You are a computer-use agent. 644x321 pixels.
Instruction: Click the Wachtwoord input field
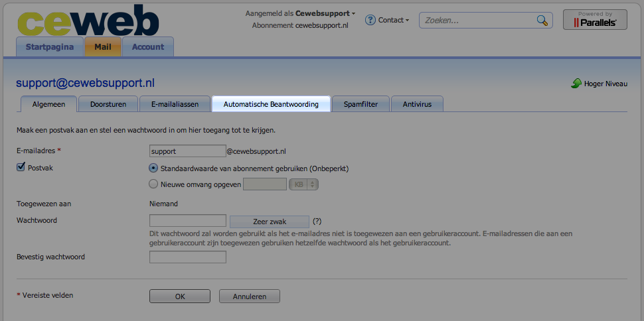point(188,221)
